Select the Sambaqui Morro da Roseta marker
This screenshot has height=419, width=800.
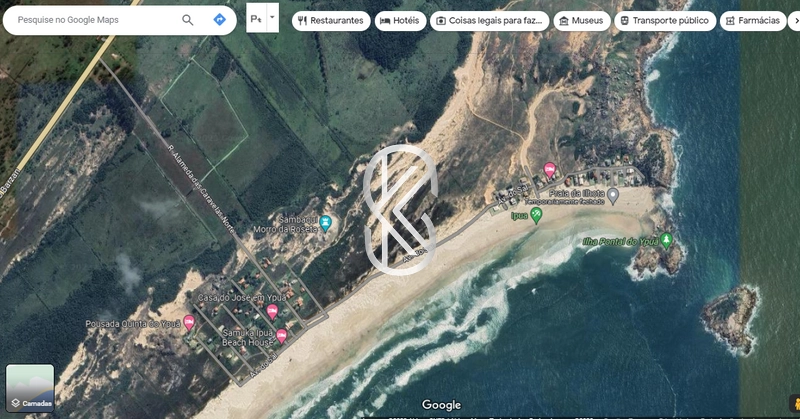pos(326,223)
